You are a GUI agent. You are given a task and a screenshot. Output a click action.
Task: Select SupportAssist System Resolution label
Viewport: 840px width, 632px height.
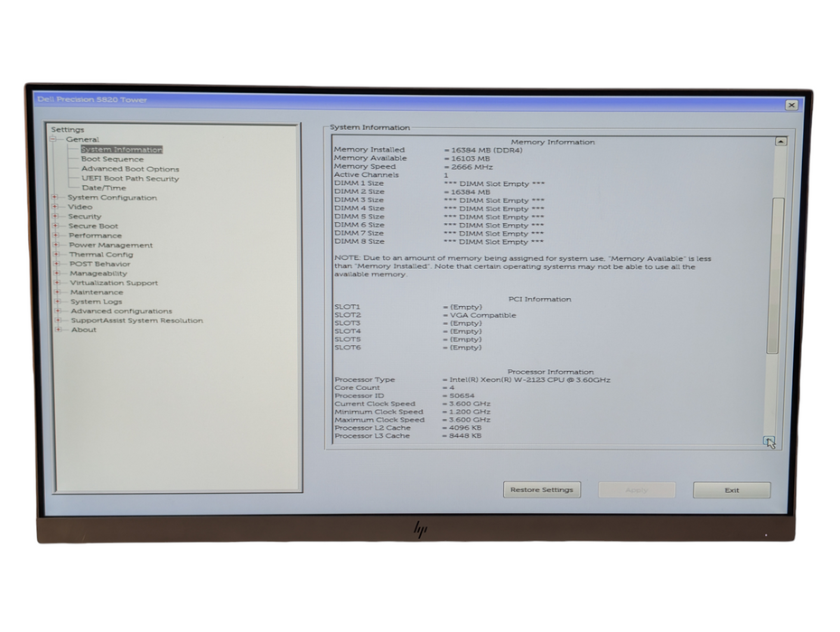(x=137, y=321)
